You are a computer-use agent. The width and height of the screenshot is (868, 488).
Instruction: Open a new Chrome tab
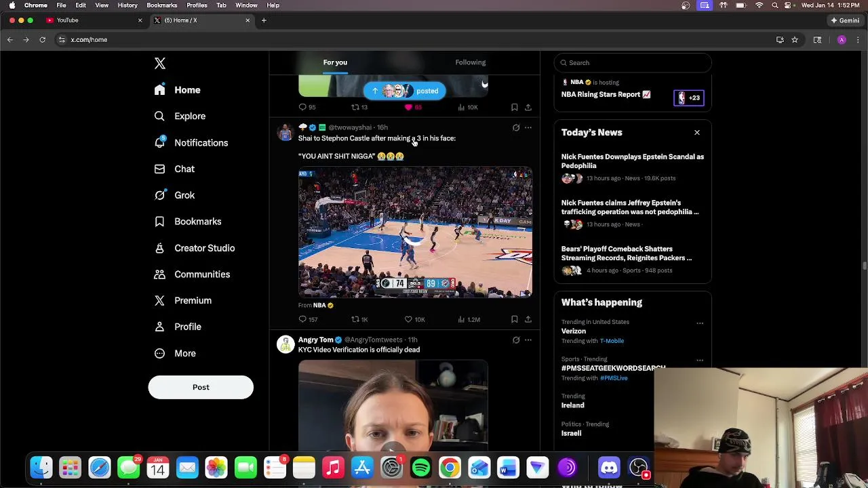coord(264,20)
